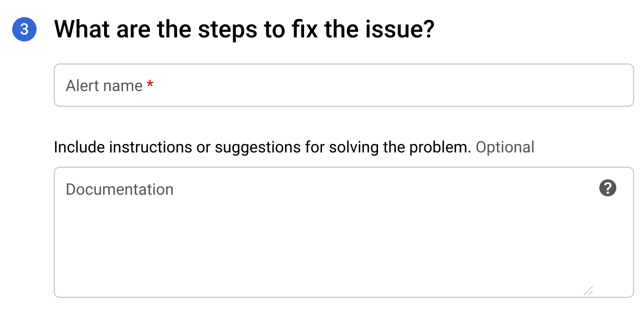Click the "Alert name" placeholder label

pyautogui.click(x=104, y=86)
